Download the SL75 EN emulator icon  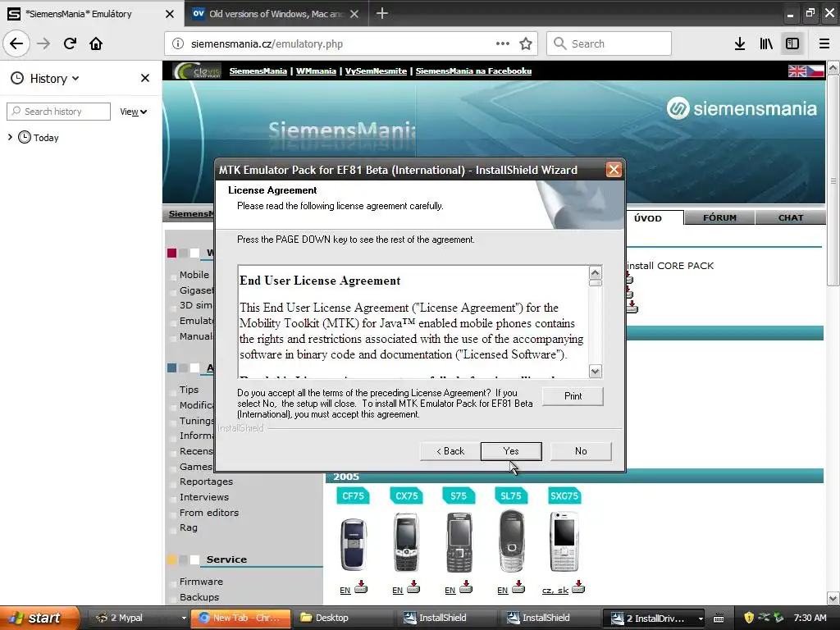point(518,587)
